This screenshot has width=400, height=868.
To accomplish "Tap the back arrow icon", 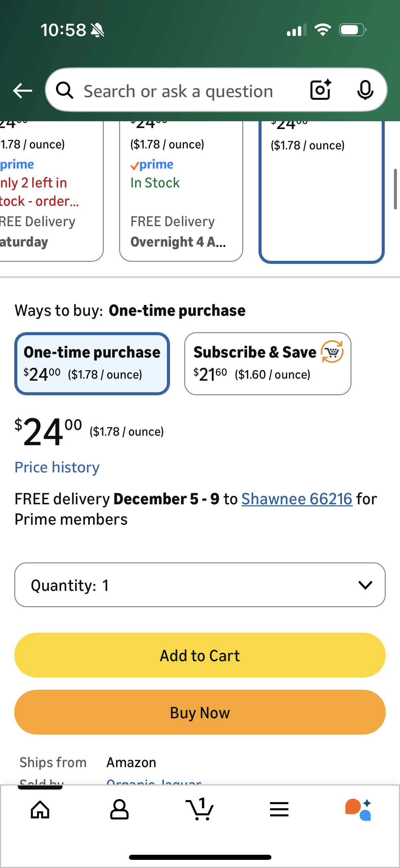I will click(22, 91).
